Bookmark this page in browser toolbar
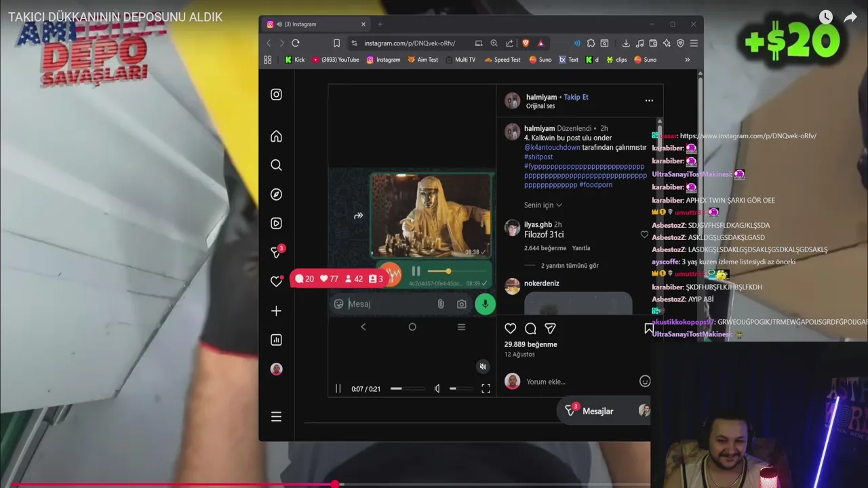This screenshot has height=488, width=868. (x=336, y=43)
